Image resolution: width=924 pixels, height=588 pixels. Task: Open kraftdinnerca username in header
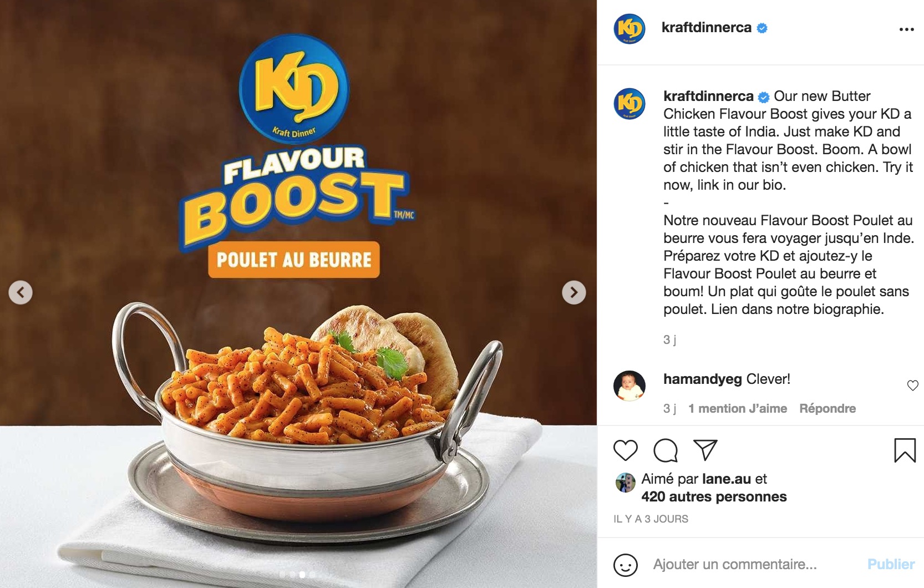[707, 27]
